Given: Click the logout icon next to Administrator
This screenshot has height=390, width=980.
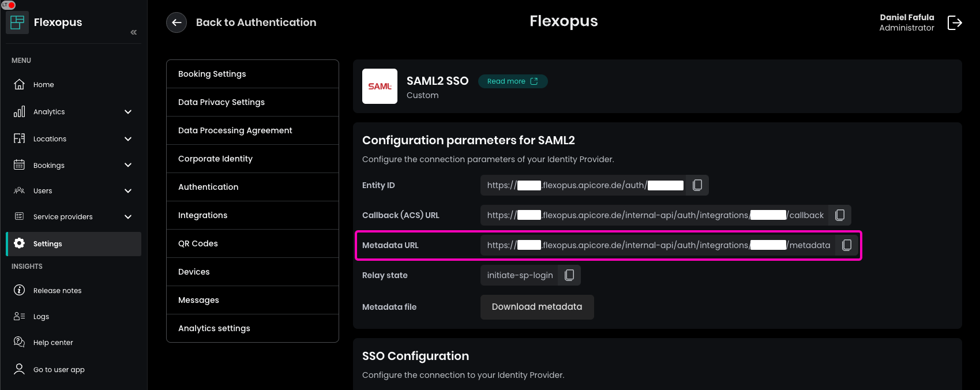Looking at the screenshot, I should coord(955,22).
